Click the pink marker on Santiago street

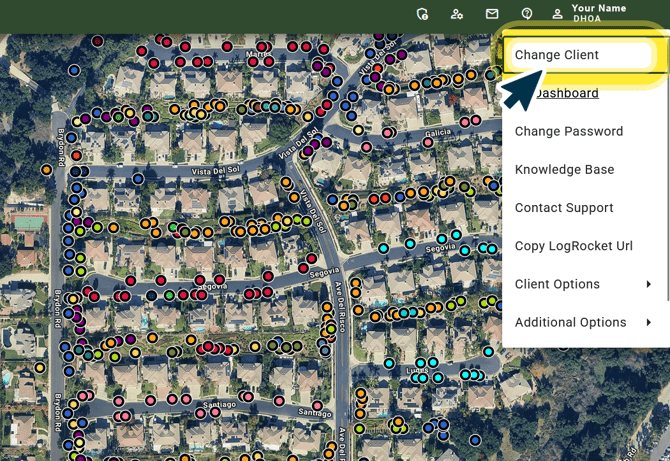[x=215, y=412]
